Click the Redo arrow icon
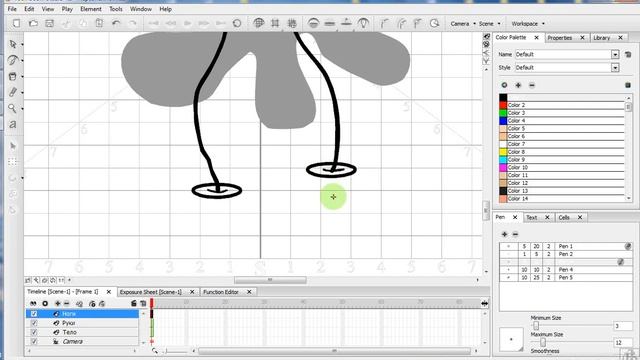The width and height of the screenshot is (640, 360). click(x=132, y=24)
